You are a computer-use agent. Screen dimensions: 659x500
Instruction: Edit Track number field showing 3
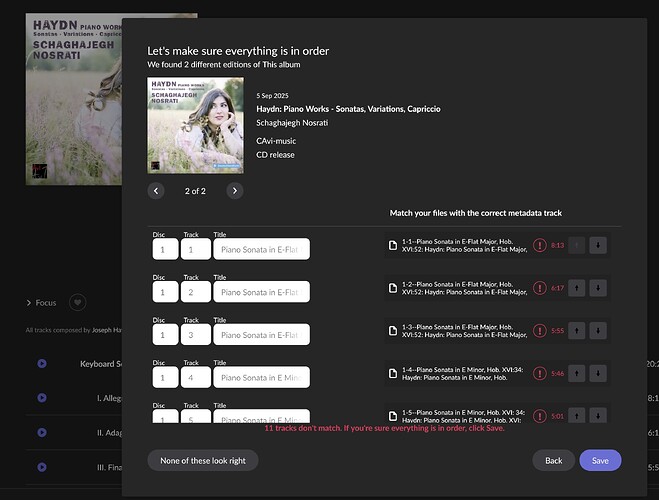coord(195,334)
